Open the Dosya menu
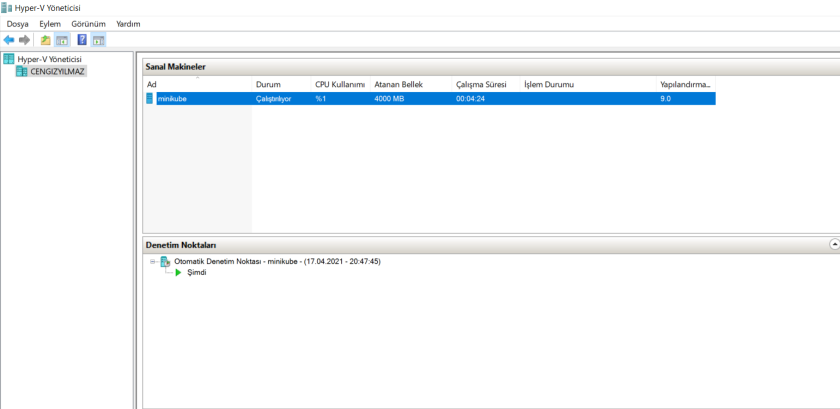This screenshot has height=409, width=840. (x=18, y=23)
